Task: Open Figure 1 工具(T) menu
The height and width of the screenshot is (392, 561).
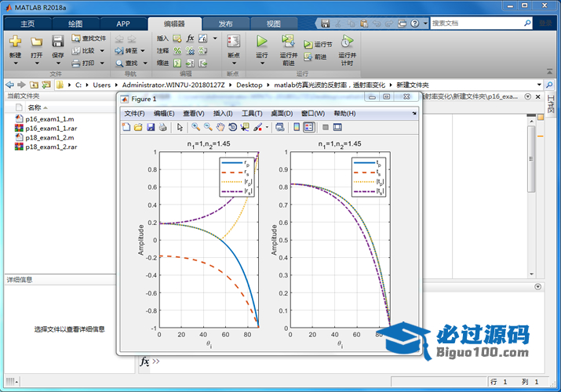Action: click(252, 113)
